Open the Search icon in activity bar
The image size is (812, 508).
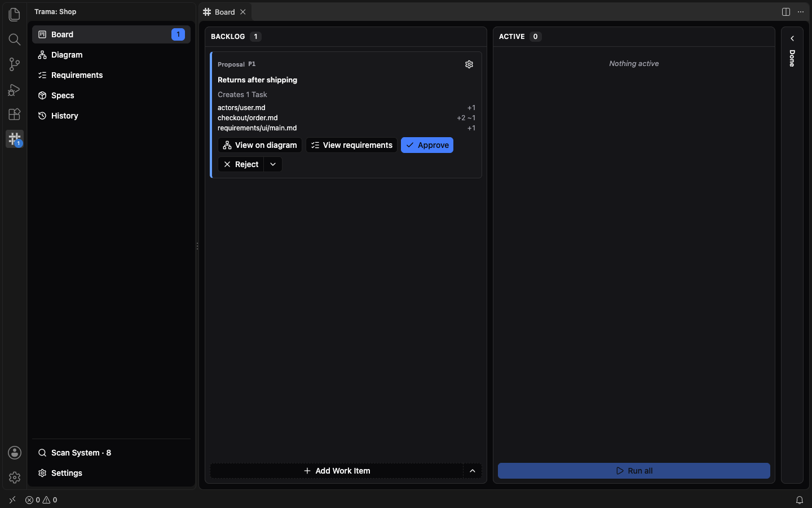[x=15, y=40]
